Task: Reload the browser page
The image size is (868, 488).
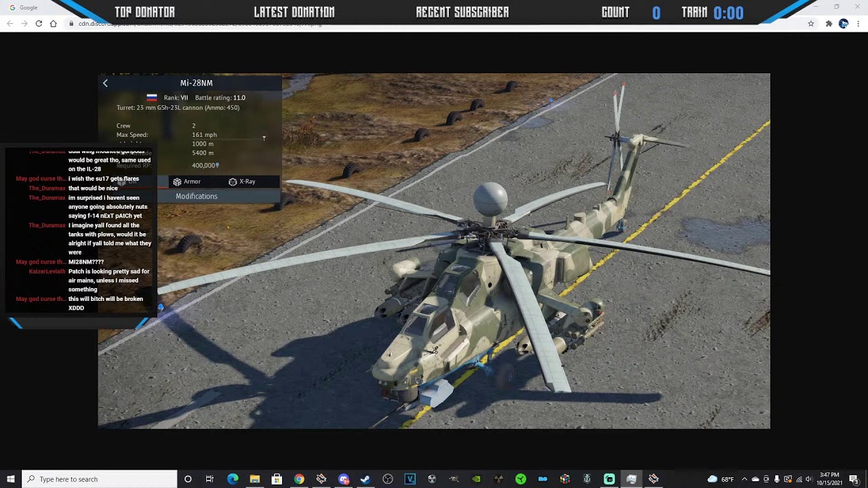Action: [39, 24]
